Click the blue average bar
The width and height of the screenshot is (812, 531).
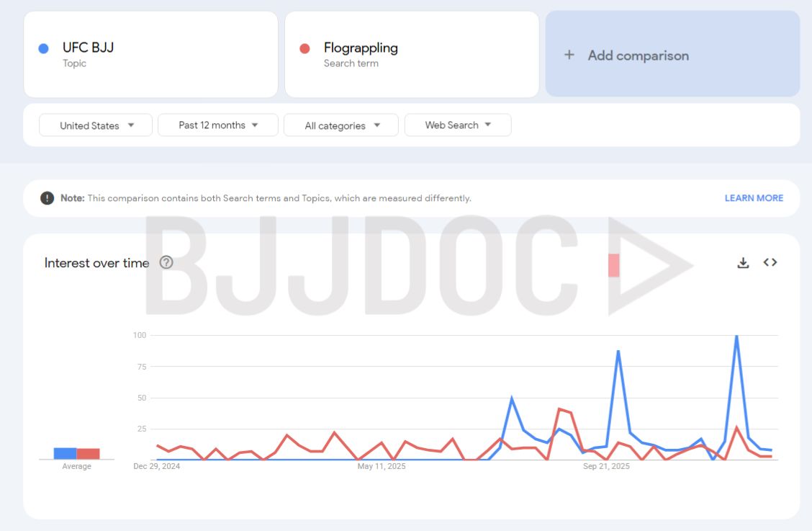(x=65, y=453)
